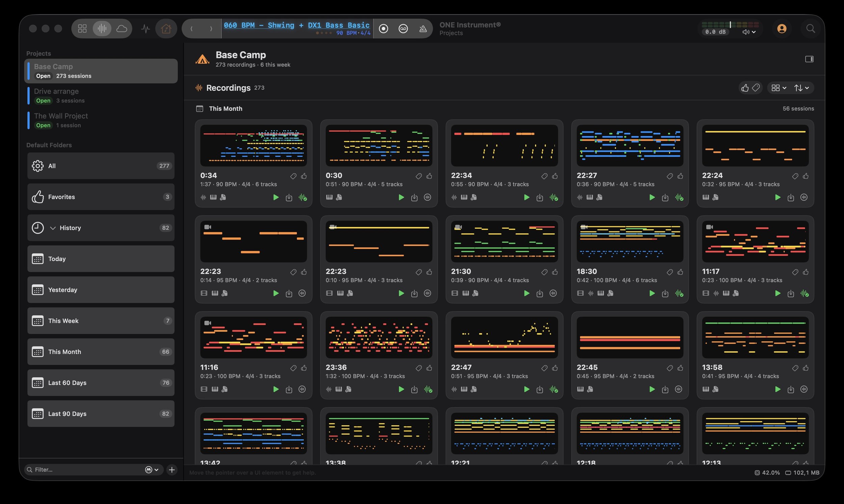This screenshot has width=844, height=504.
Task: Adjust the output level meter slider
Action: [x=730, y=24]
